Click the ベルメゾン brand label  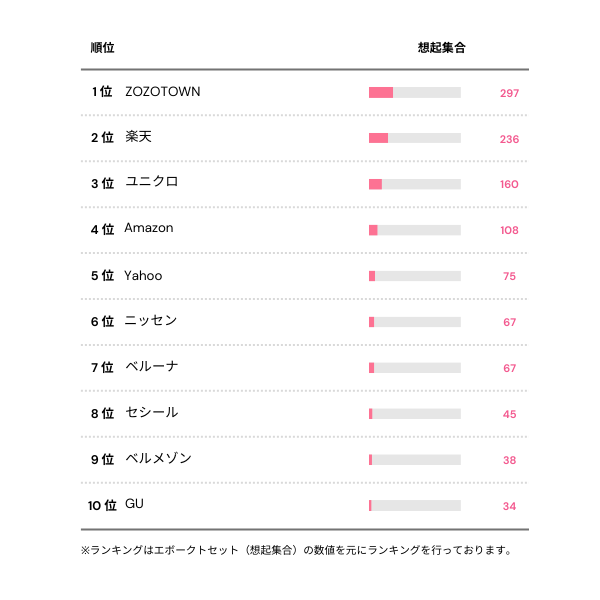tap(158, 459)
